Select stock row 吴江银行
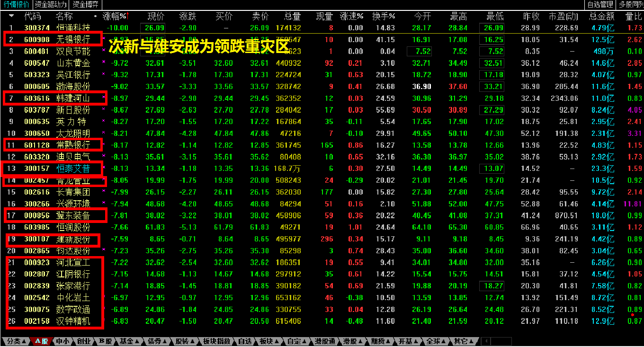Screen dimensions: 644x347 click(x=322, y=75)
